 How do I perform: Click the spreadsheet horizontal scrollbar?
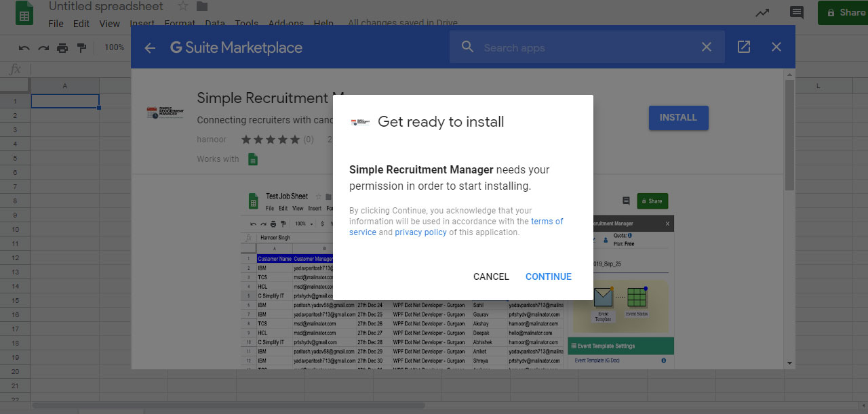click(229, 405)
